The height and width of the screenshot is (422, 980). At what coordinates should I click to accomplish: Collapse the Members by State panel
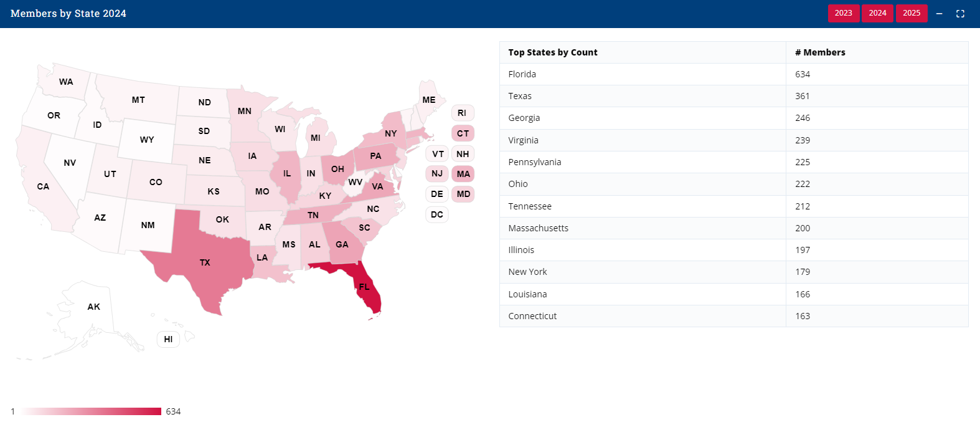(x=939, y=13)
